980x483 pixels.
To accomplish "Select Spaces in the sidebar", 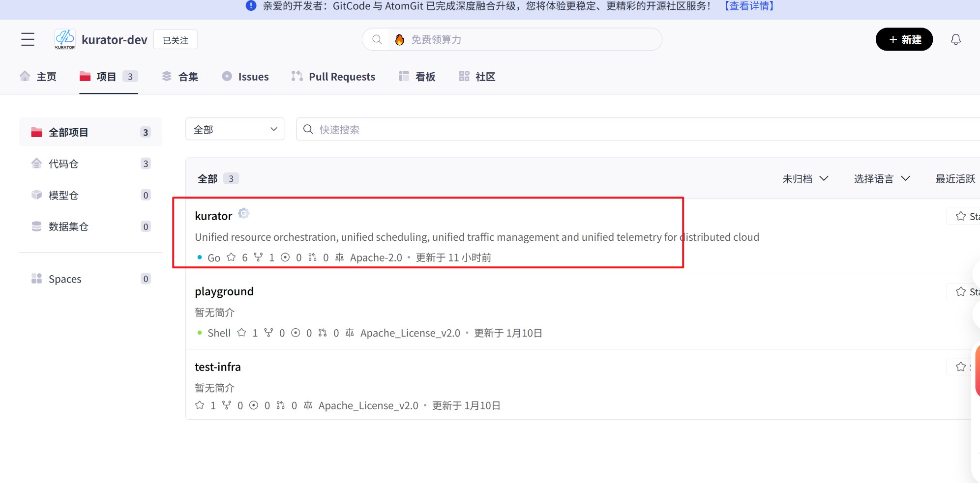I will tap(90, 279).
